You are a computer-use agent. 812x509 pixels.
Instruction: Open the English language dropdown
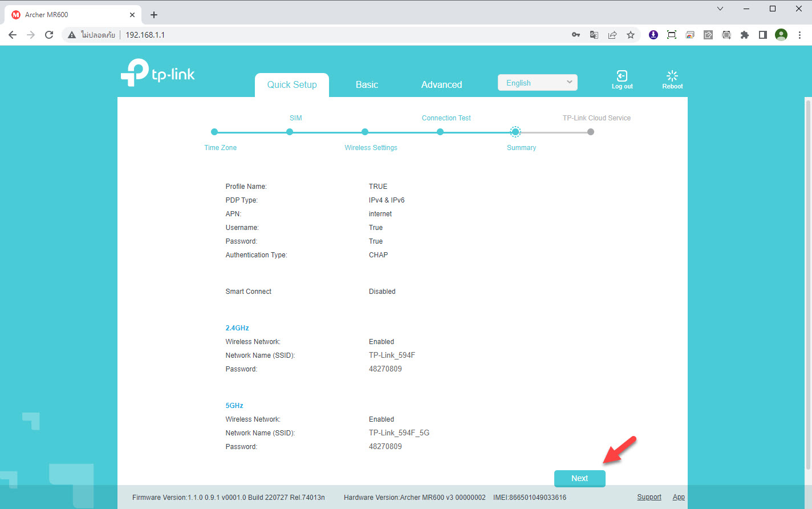point(538,83)
